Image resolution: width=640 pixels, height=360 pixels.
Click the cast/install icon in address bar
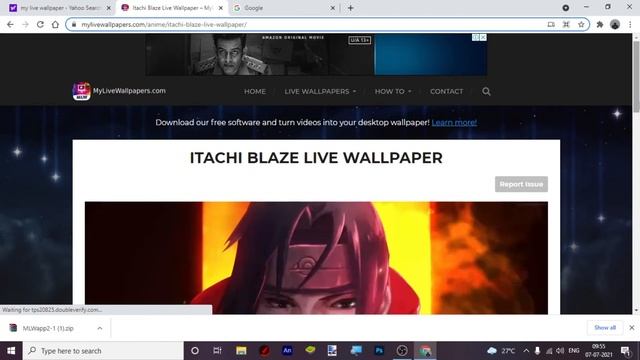[x=551, y=24]
